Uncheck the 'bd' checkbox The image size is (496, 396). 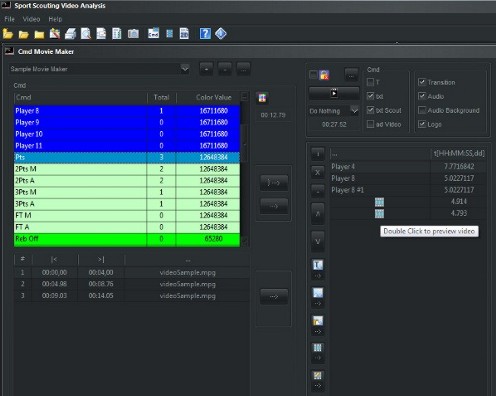coord(370,96)
